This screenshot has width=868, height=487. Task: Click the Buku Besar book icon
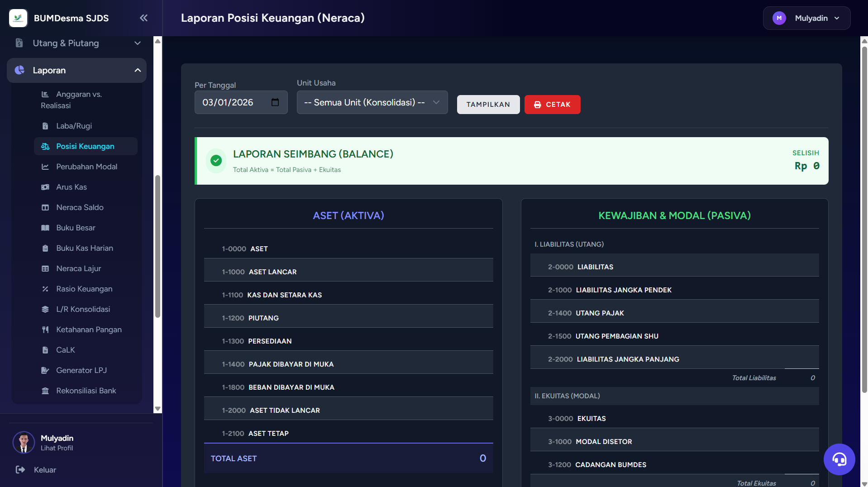coord(45,228)
